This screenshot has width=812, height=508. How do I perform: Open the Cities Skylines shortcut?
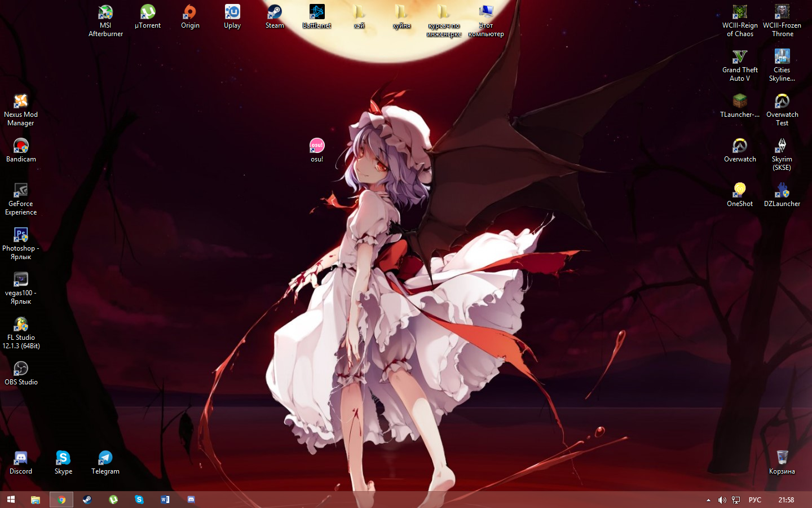782,65
